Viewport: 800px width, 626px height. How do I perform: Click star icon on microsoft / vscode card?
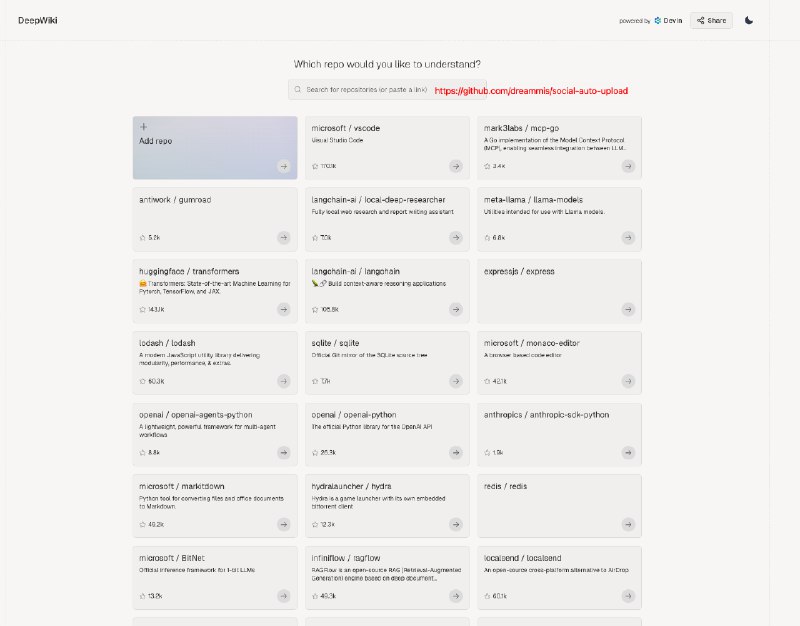tap(315, 166)
